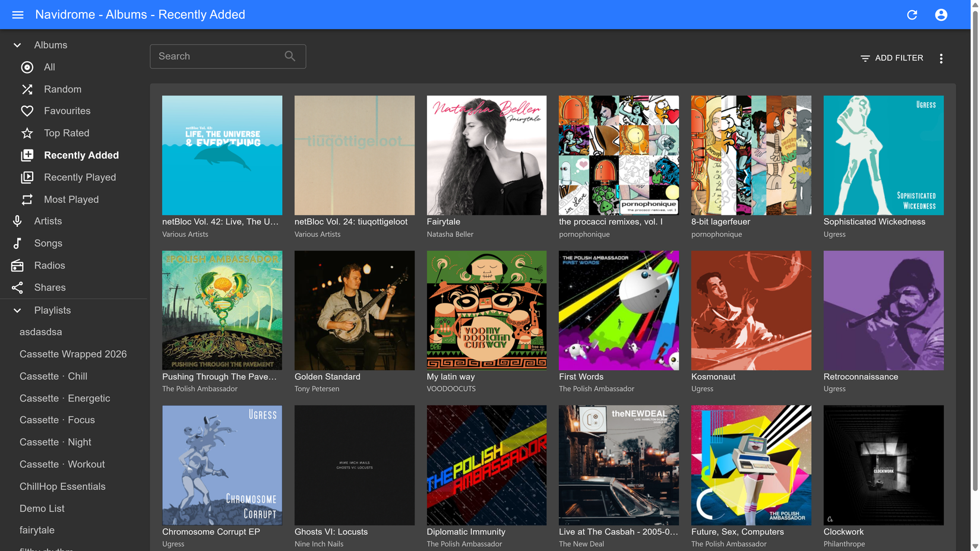Click the Favourites heart icon
Viewport: 980px width, 551px height.
pyautogui.click(x=27, y=111)
